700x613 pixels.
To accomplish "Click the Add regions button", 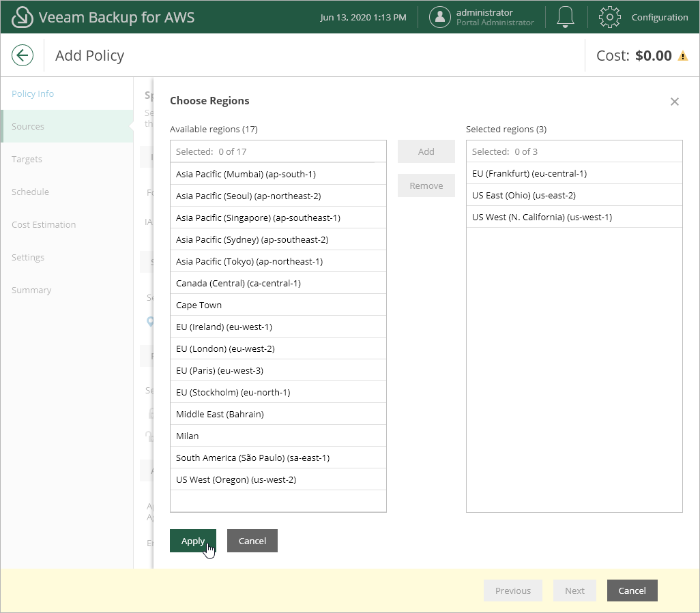I will pos(426,151).
